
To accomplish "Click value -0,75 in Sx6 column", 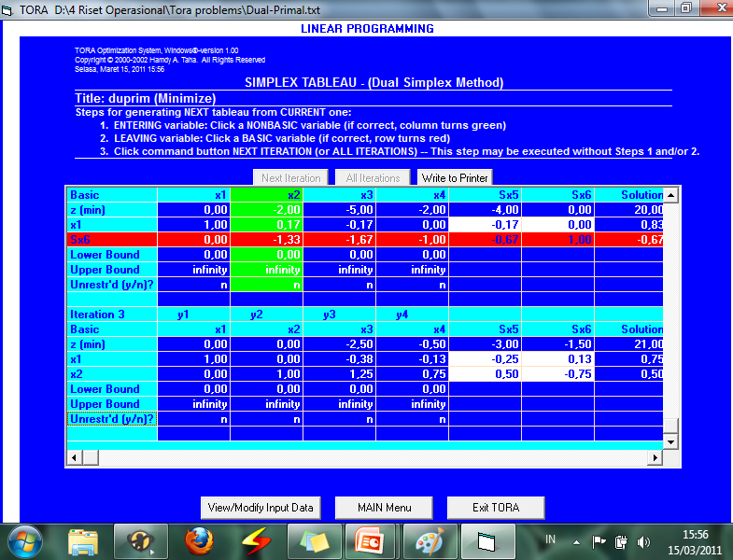I will click(x=558, y=374).
